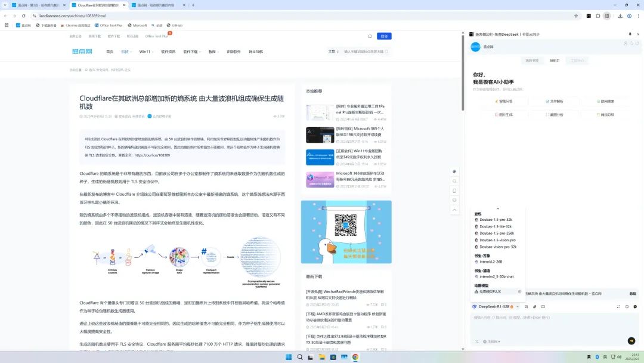Open chat history clock icon
This screenshot has width=644, height=363.
(627, 307)
